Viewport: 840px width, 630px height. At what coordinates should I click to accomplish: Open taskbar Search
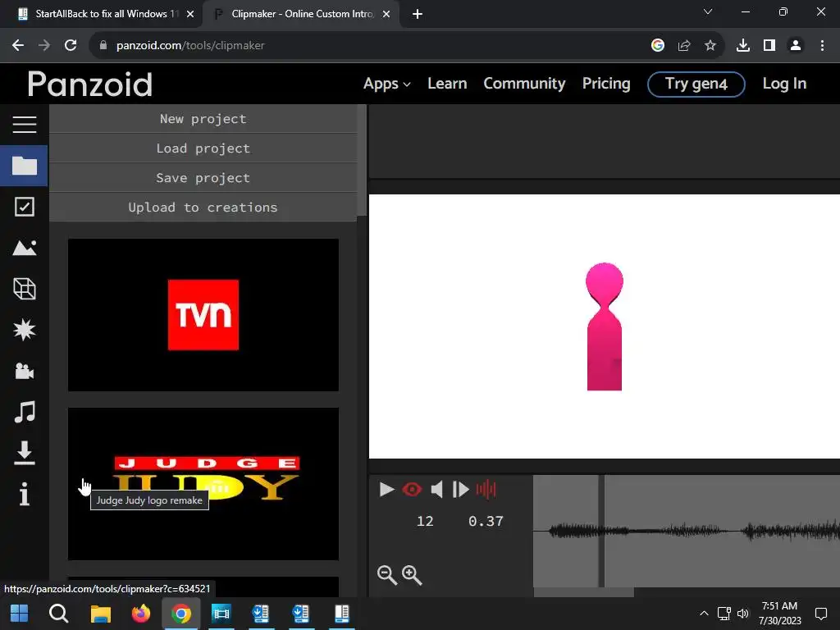click(59, 613)
